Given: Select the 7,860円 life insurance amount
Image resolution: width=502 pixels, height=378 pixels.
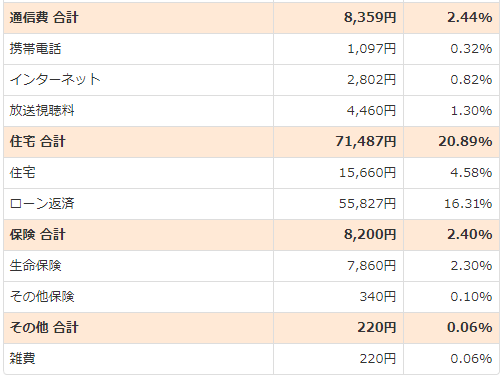Looking at the screenshot, I should [x=371, y=266].
